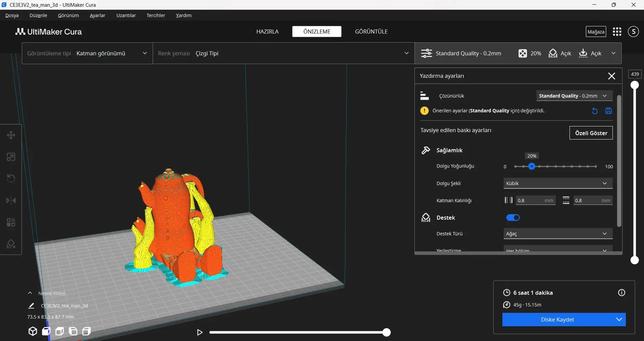Open the Per Model Settings tool
Image resolution: width=644 pixels, height=341 pixels.
tap(11, 222)
